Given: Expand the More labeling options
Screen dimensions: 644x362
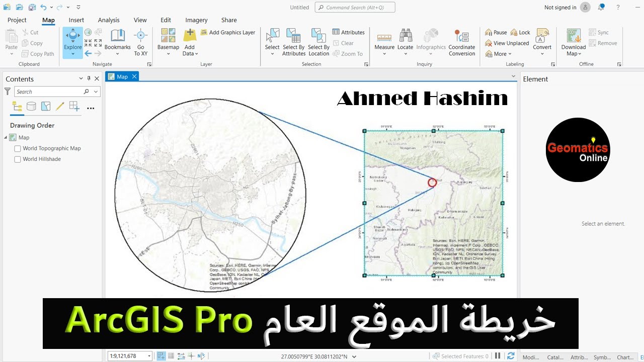Looking at the screenshot, I should pyautogui.click(x=498, y=54).
